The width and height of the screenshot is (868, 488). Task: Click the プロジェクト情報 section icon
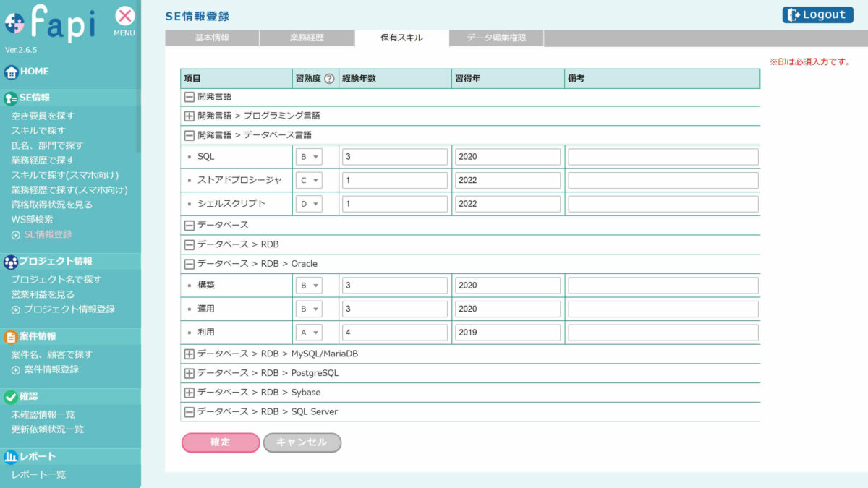[11, 262]
